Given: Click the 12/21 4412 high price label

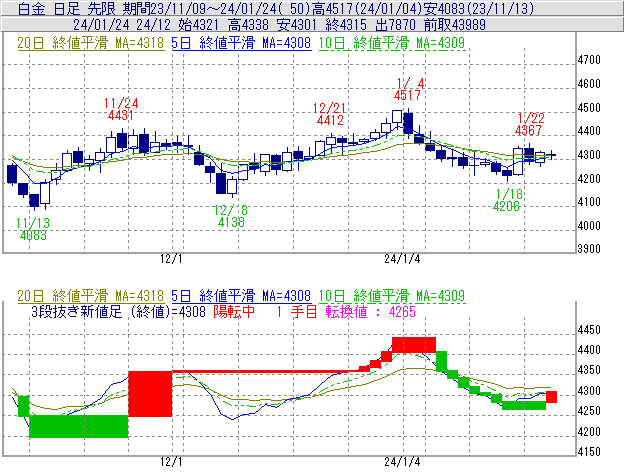Looking at the screenshot, I should point(330,114).
